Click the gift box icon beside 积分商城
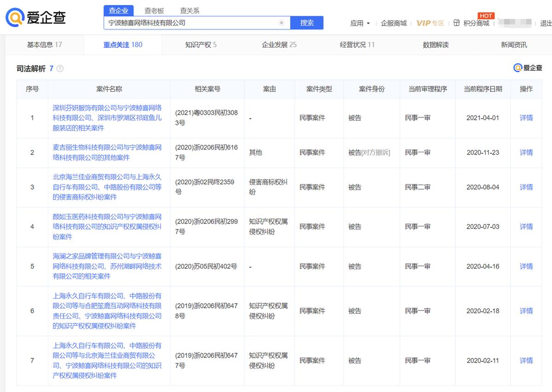This screenshot has height=392, width=552. point(456,22)
